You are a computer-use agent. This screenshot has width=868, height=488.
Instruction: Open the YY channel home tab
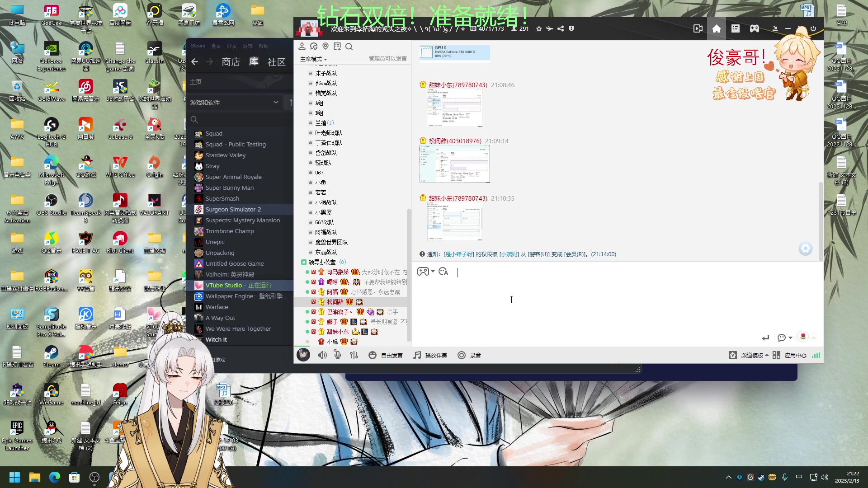click(x=717, y=29)
